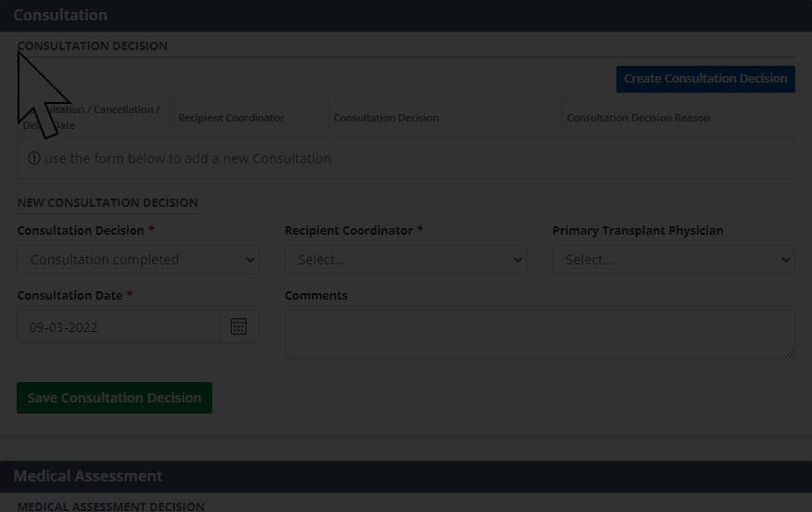Click the Consultation panel header
812x512 pixels.
click(60, 15)
